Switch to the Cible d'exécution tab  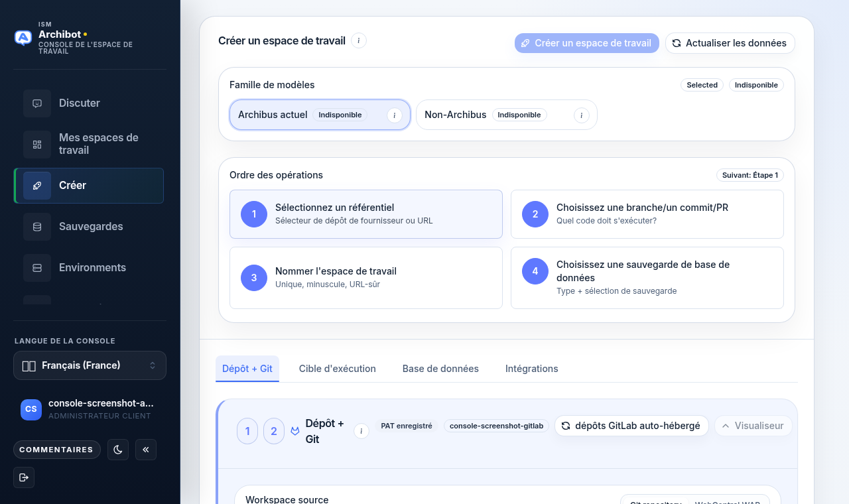point(338,369)
